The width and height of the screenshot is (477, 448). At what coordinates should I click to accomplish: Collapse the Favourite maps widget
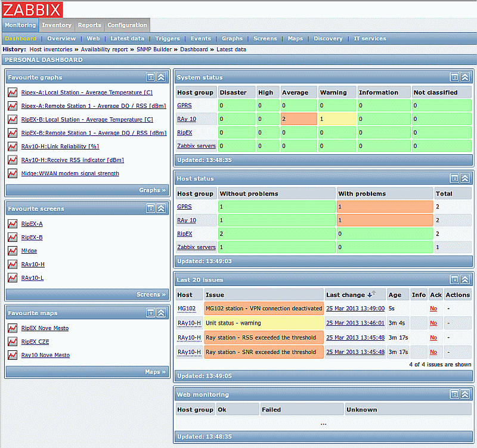(161, 313)
